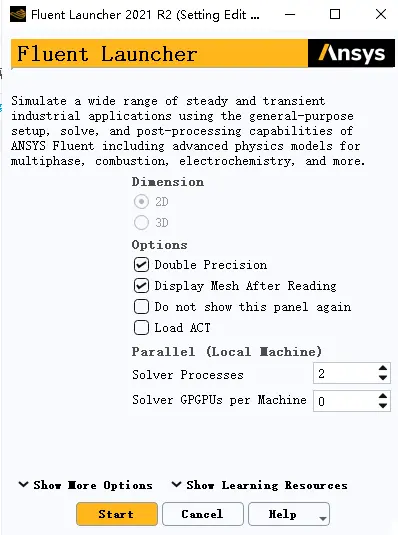Click the Cancel button
The width and height of the screenshot is (398, 535).
tap(203, 514)
